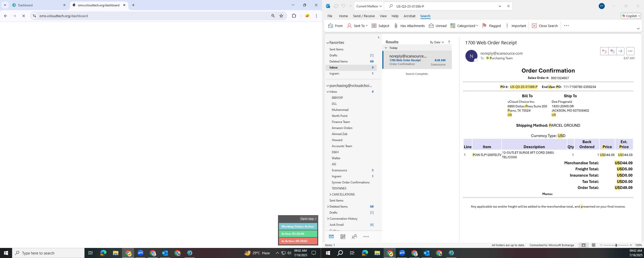644x258 pixels.
Task: Click the Windows search box in taskbar
Action: tap(48, 253)
